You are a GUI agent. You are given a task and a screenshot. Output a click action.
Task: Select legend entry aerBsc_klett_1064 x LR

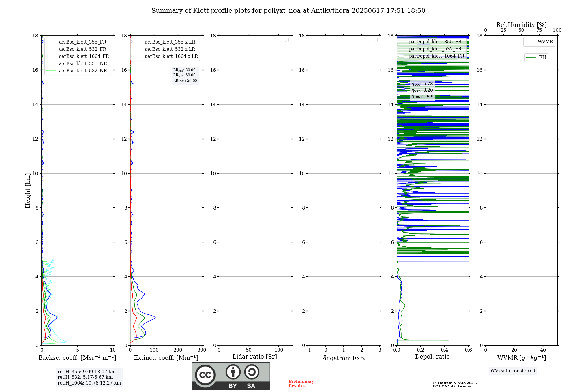[x=165, y=56]
